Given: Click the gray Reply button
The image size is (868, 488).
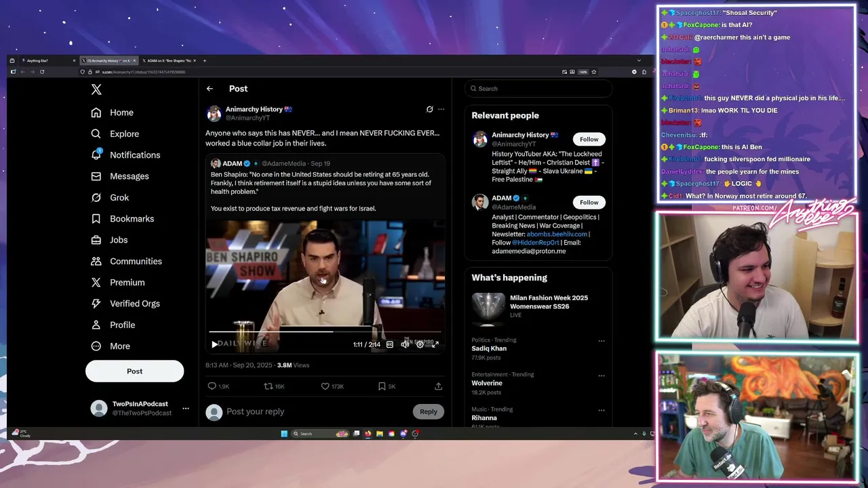Looking at the screenshot, I should [x=428, y=411].
